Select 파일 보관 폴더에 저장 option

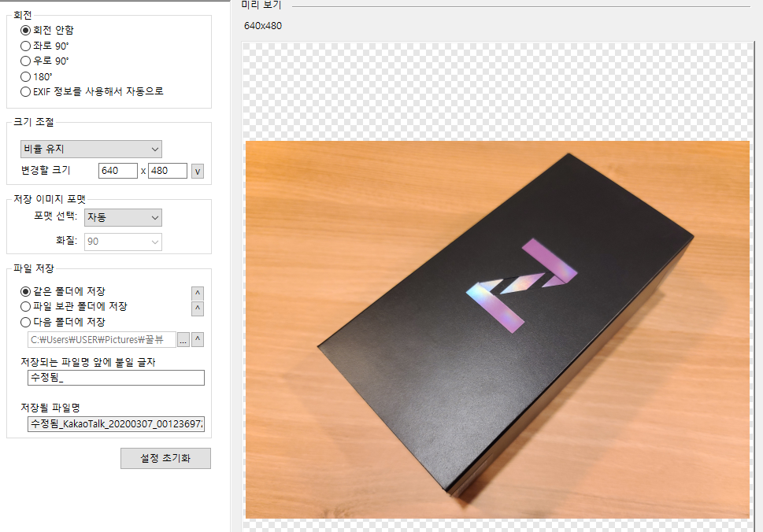click(74, 306)
